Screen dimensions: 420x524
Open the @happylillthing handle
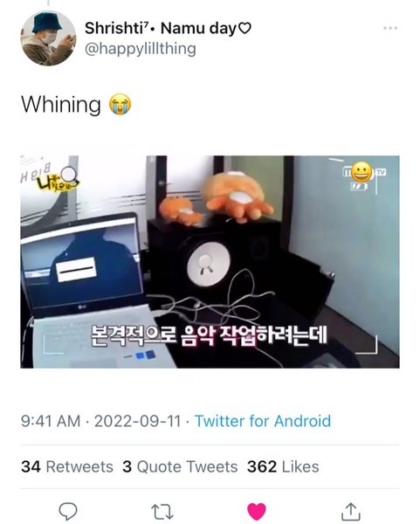click(x=141, y=49)
